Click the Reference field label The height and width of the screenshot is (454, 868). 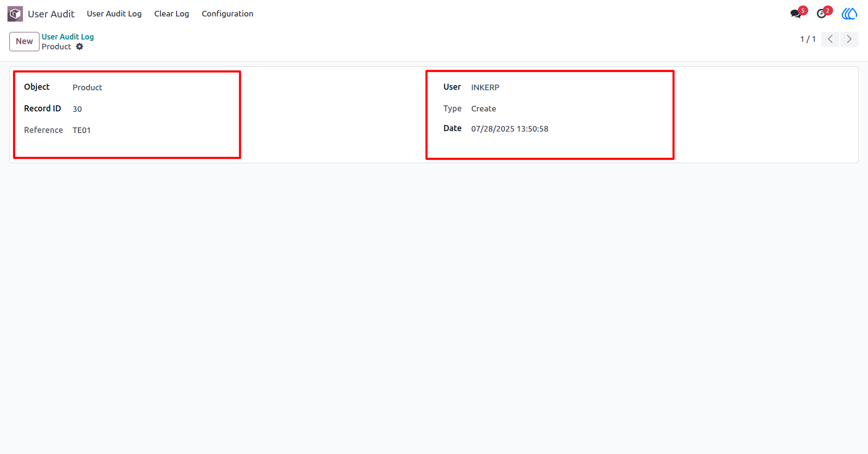point(43,130)
